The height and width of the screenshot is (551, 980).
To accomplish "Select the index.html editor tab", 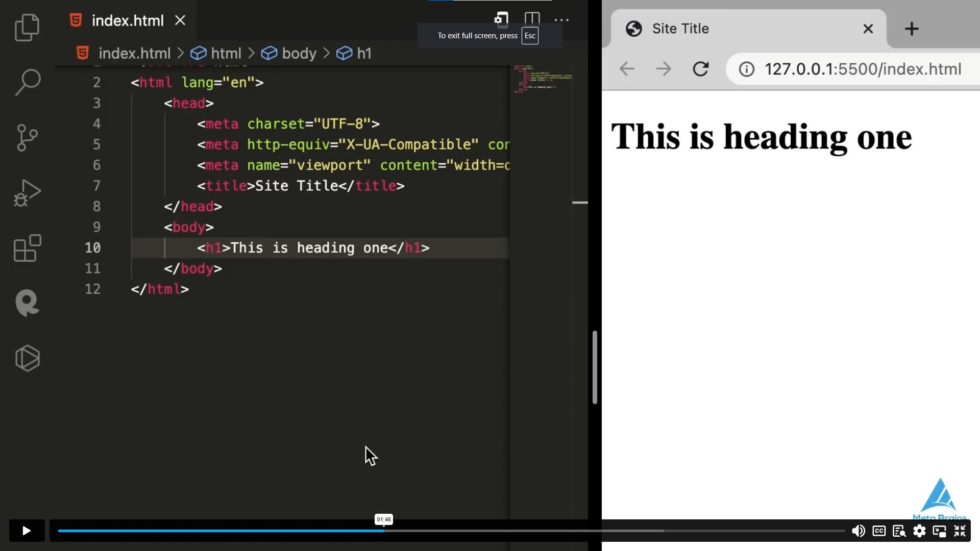I will [x=126, y=20].
